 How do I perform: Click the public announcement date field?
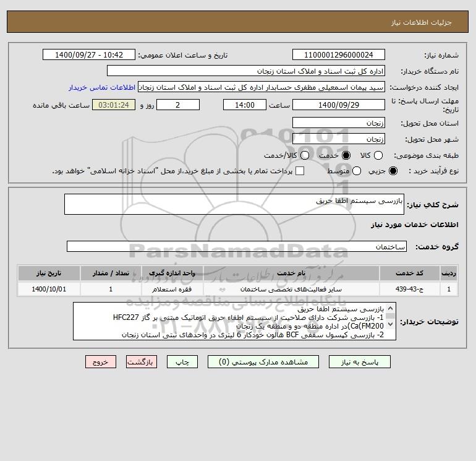point(89,54)
